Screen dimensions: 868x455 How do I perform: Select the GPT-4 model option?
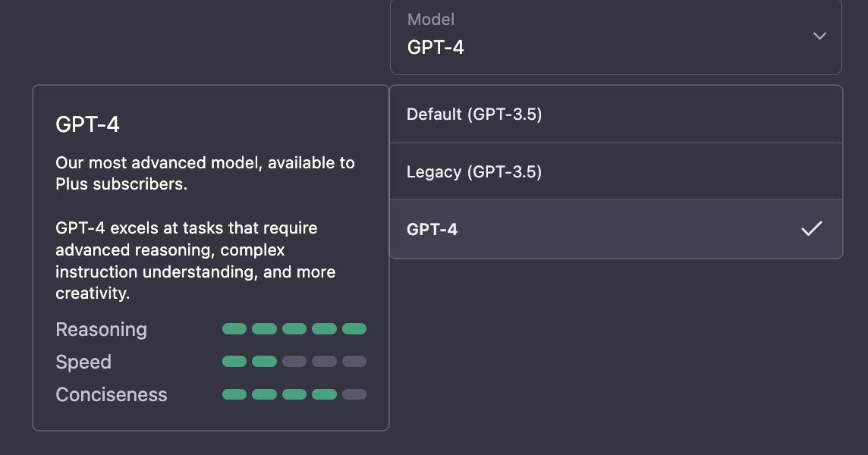[x=615, y=229]
